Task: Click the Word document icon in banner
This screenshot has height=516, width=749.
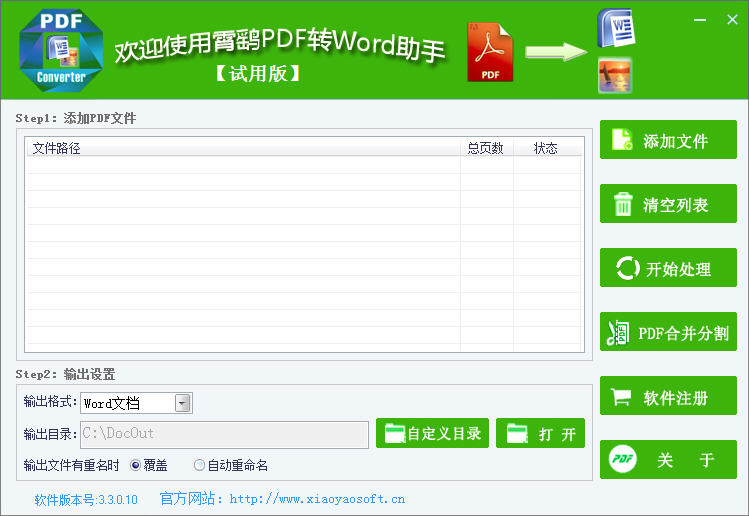Action: click(x=616, y=28)
